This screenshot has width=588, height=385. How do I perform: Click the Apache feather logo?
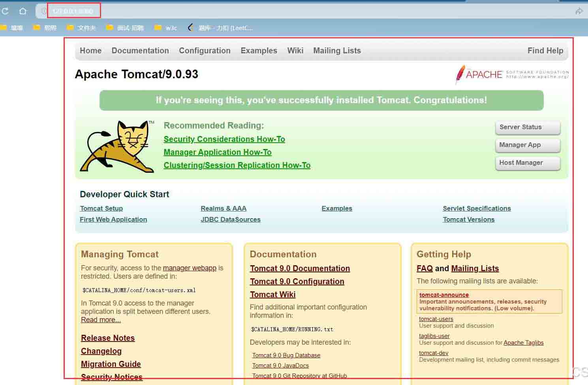tap(460, 74)
